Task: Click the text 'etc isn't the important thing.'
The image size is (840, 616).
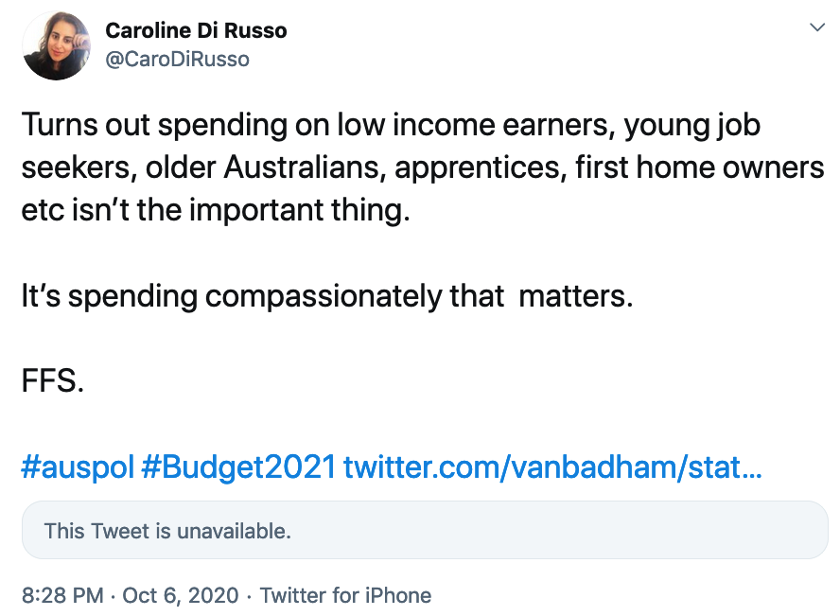Action: click(x=216, y=209)
